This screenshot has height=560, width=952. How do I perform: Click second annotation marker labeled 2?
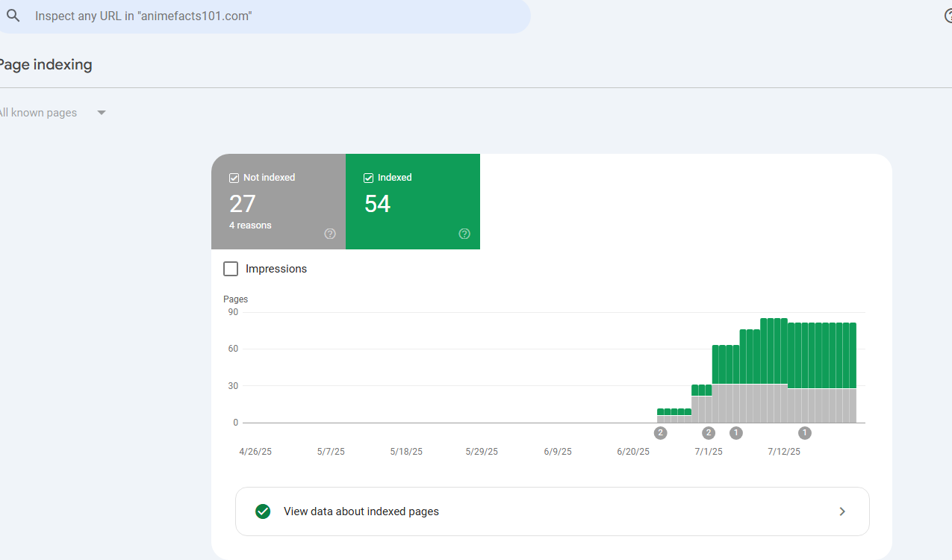709,432
